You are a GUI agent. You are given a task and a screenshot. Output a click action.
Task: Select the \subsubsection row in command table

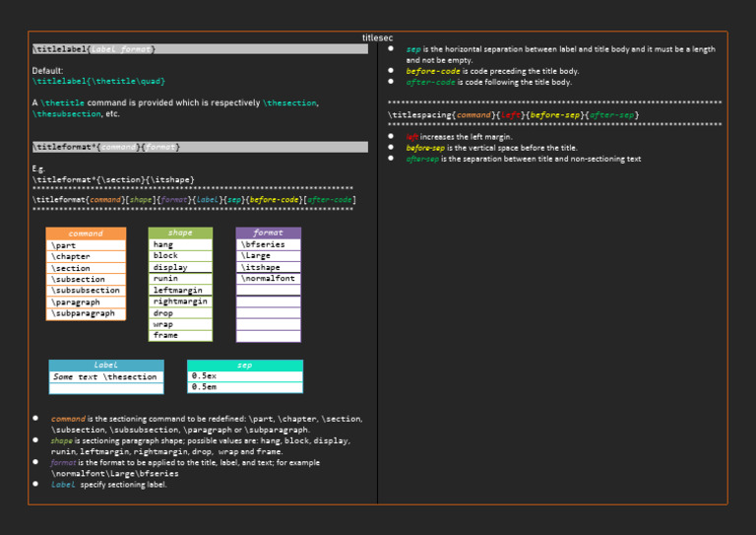pos(86,291)
